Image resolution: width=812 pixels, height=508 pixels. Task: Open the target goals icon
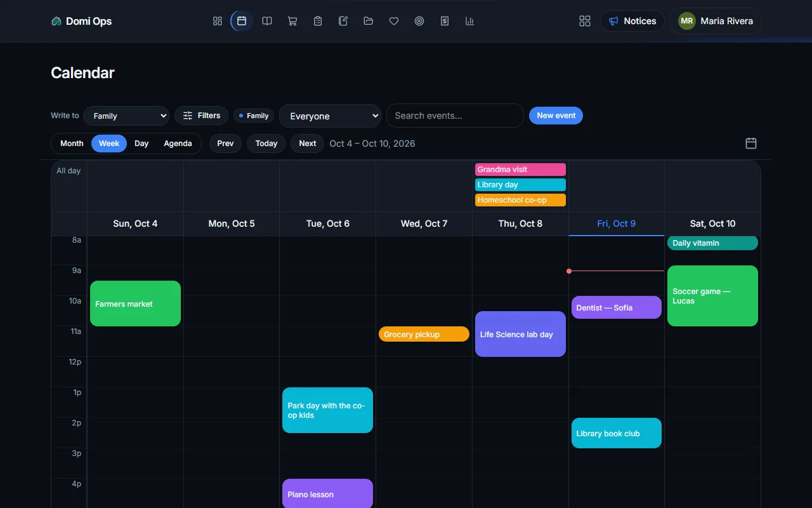pos(419,21)
